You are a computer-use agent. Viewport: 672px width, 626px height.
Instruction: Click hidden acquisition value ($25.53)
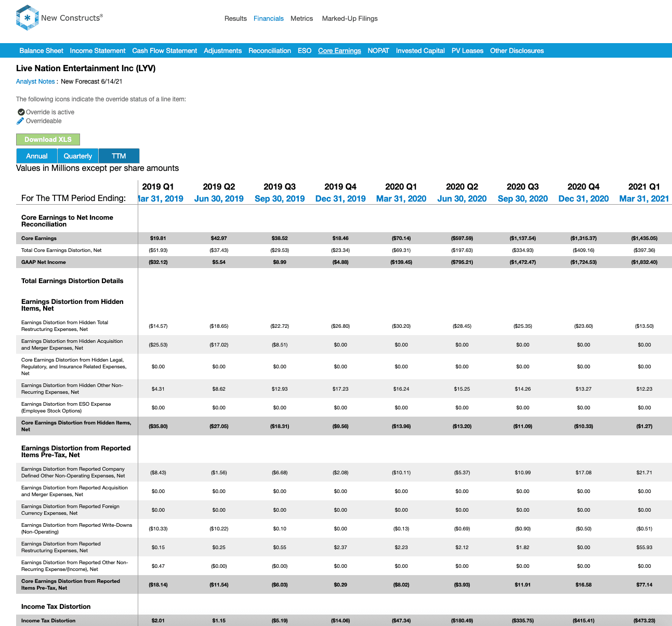coord(158,345)
